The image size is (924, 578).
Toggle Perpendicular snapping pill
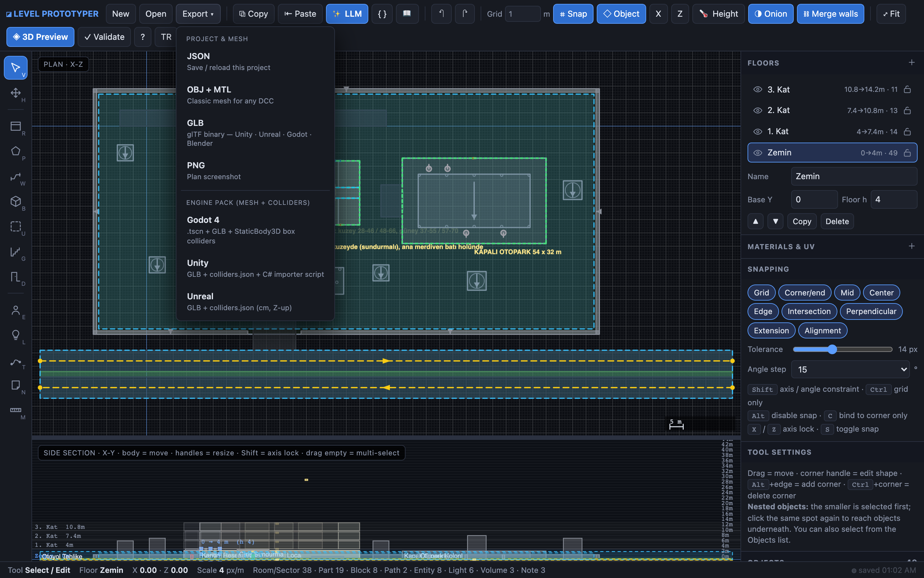coord(871,311)
